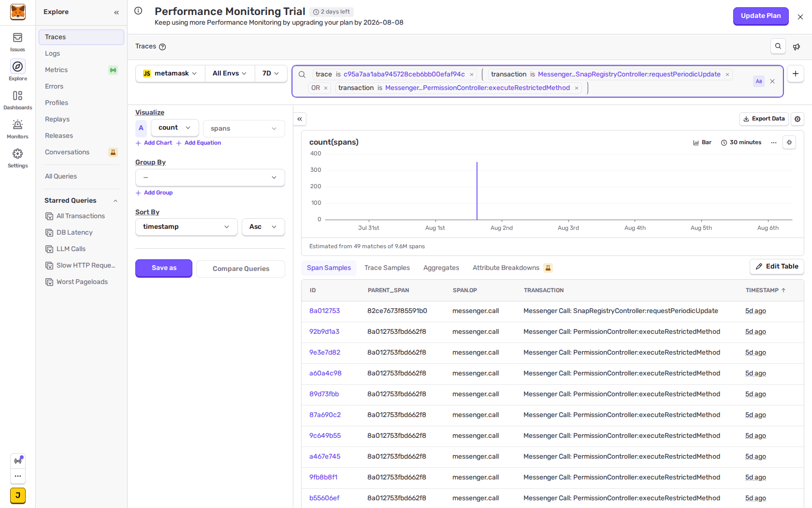Click the info icon beside trial banner
The width and height of the screenshot is (812, 508).
point(138,11)
